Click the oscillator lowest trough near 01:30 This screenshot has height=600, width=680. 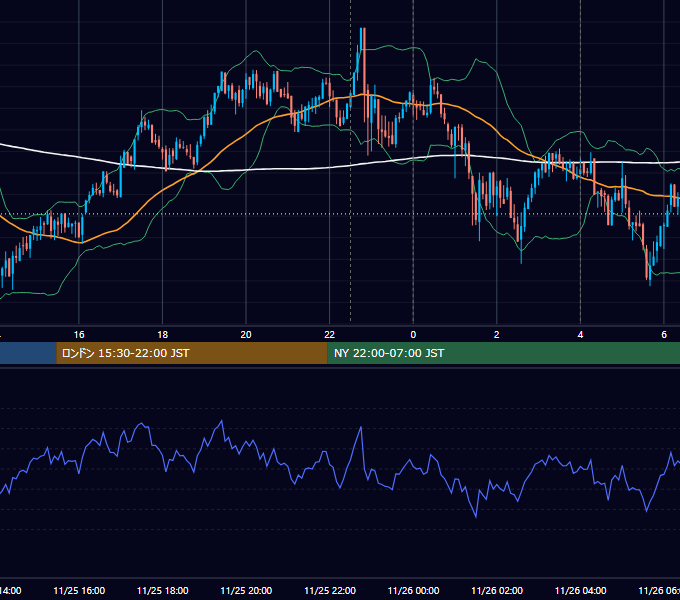tap(476, 517)
